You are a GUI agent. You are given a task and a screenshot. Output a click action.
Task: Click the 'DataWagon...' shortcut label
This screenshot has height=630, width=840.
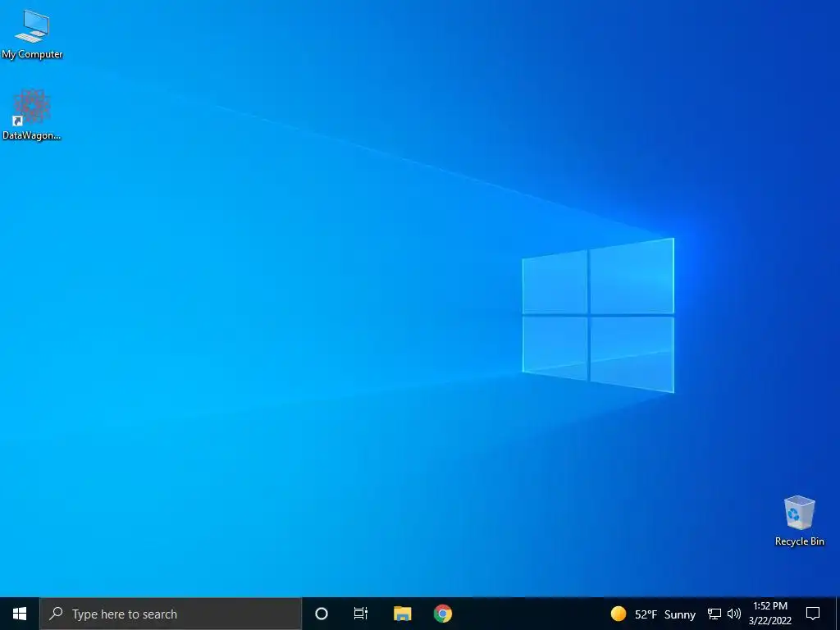click(32, 135)
